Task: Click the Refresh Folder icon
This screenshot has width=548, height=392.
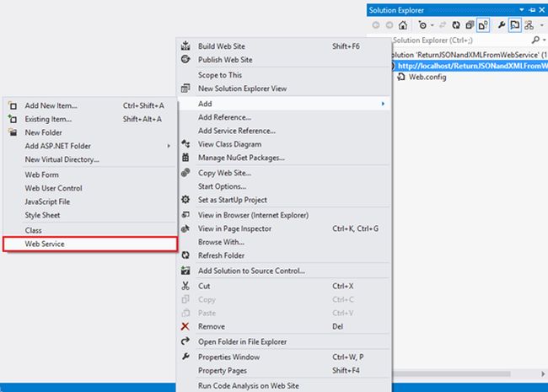Action: pos(185,255)
